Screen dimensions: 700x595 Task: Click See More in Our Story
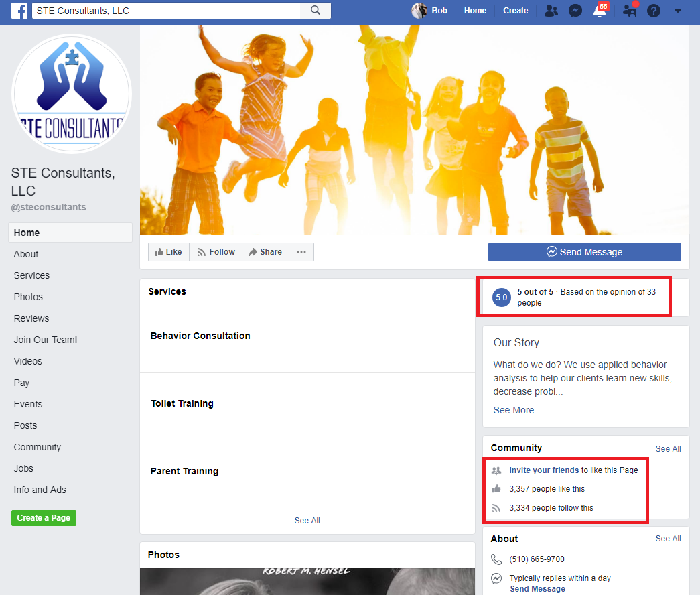click(513, 410)
